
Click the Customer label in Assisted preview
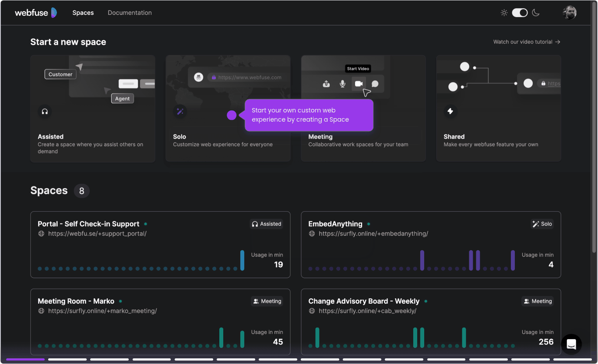point(60,74)
